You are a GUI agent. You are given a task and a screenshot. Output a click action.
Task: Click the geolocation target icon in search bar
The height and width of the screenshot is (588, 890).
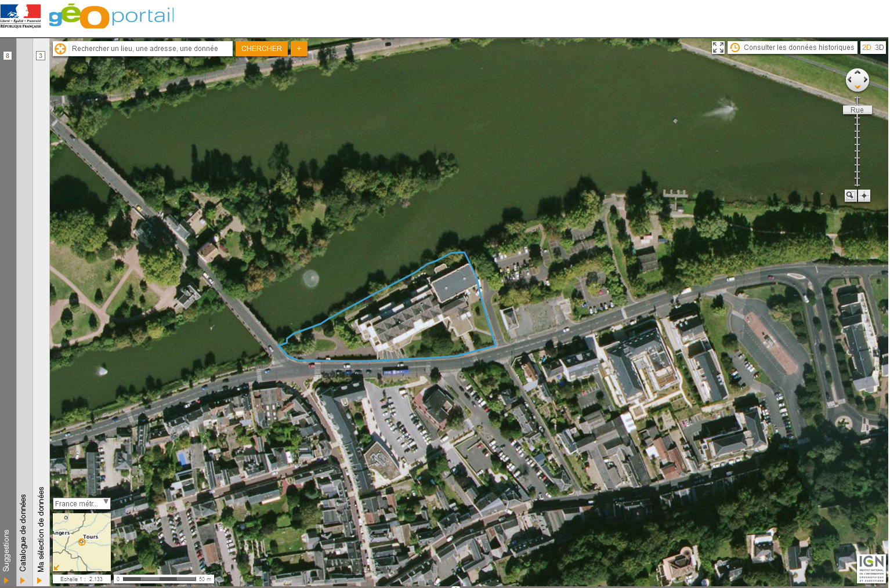60,49
